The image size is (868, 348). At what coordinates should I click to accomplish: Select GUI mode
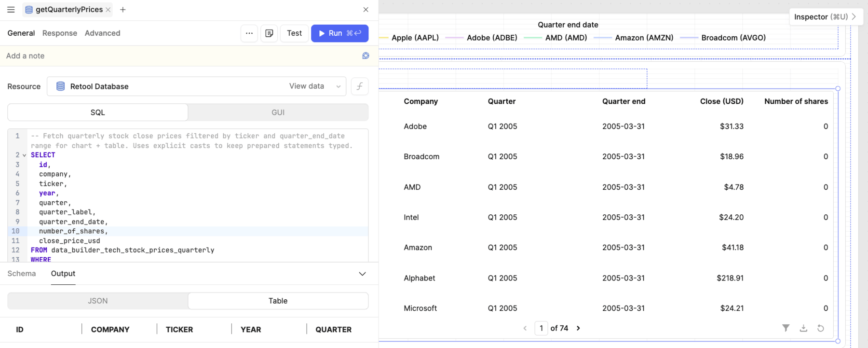278,112
